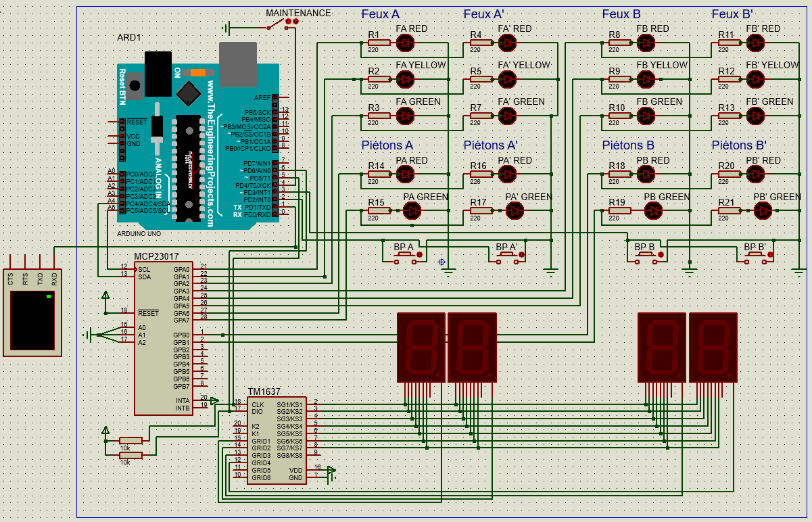Screen dimensions: 812x522
Task: Select the upper 10k pull-up resistor
Action: coord(129,440)
